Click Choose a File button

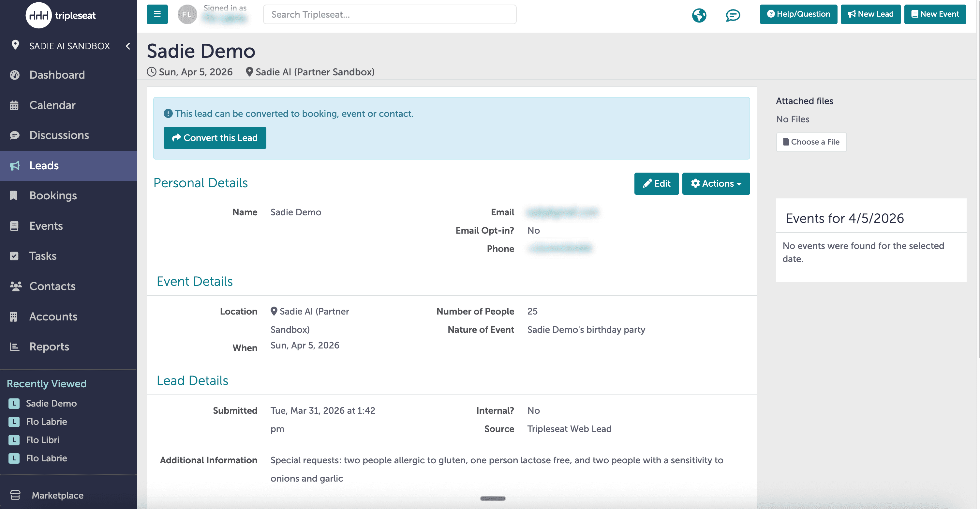pyautogui.click(x=811, y=142)
